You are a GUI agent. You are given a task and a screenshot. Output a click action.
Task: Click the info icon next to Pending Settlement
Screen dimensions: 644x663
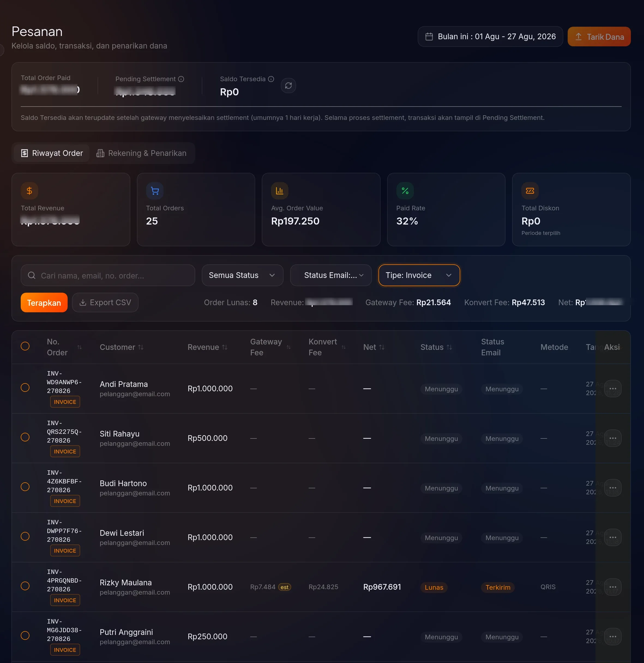tap(181, 79)
